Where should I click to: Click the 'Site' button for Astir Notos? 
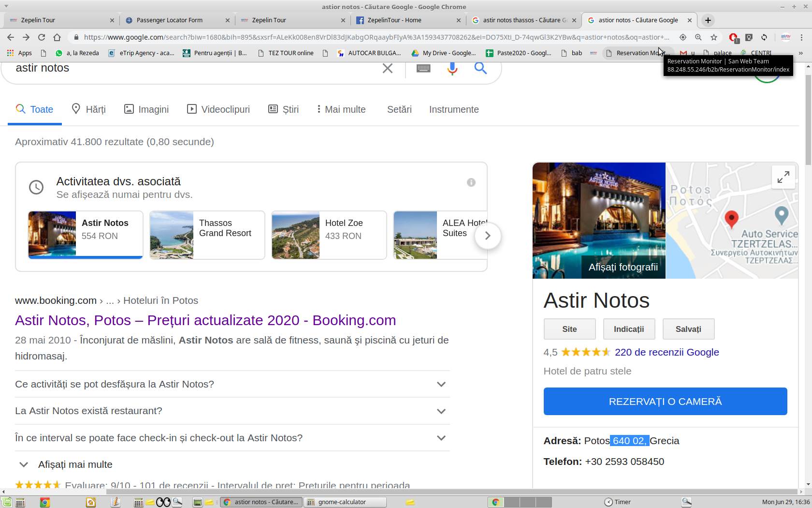[569, 329]
